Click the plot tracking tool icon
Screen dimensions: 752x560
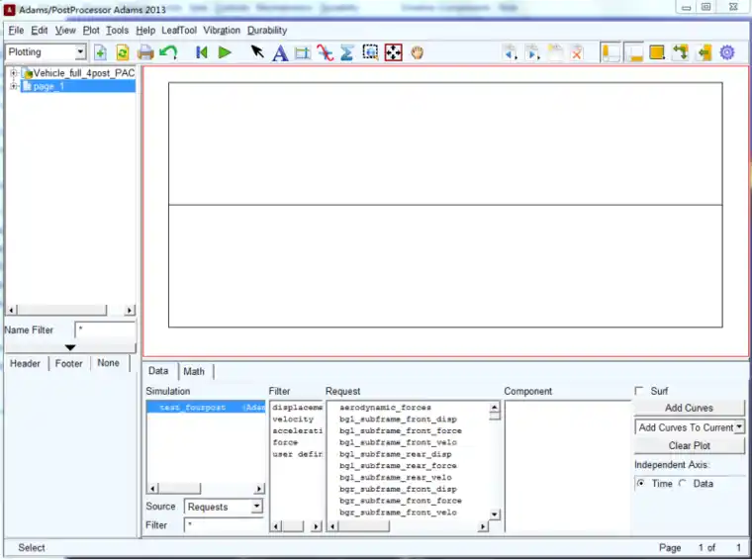click(302, 52)
